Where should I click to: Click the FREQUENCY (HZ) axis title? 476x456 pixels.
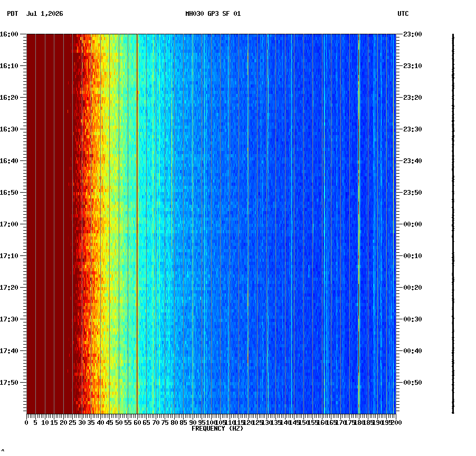point(217,429)
